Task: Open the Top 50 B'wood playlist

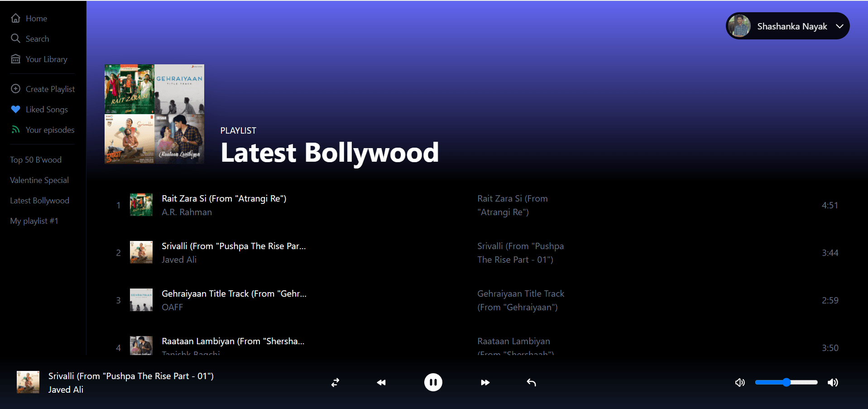Action: 36,160
